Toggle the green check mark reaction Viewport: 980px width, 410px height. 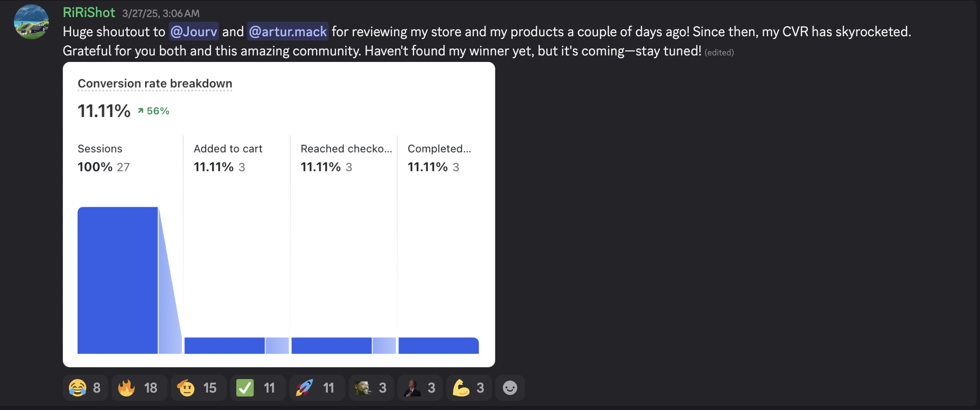(258, 388)
